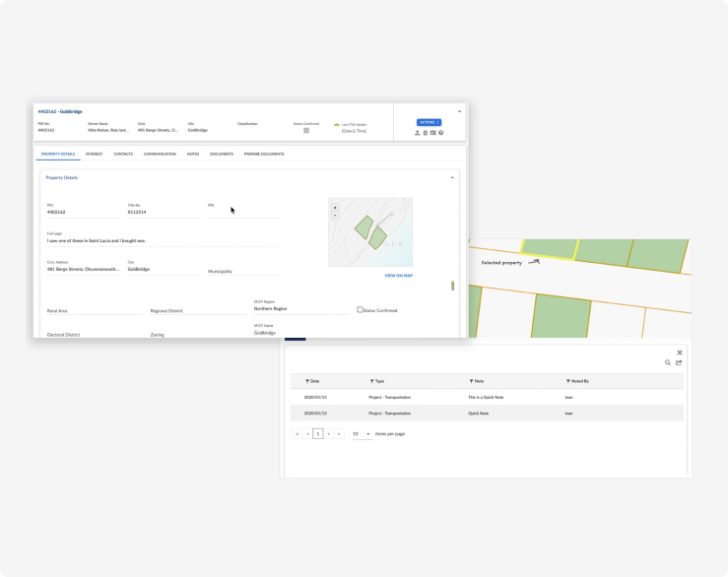Screen dimensions: 728x577
Task: Switch to the Communication tab
Action: (x=159, y=154)
